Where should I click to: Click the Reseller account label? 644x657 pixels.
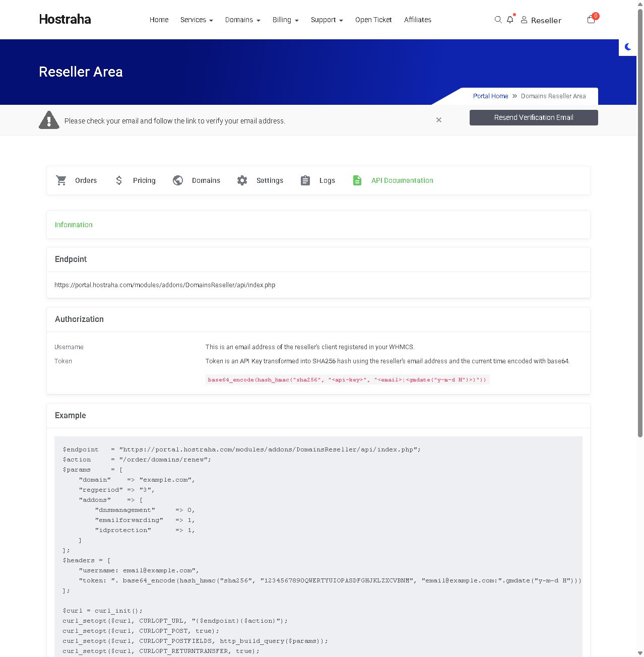click(546, 20)
